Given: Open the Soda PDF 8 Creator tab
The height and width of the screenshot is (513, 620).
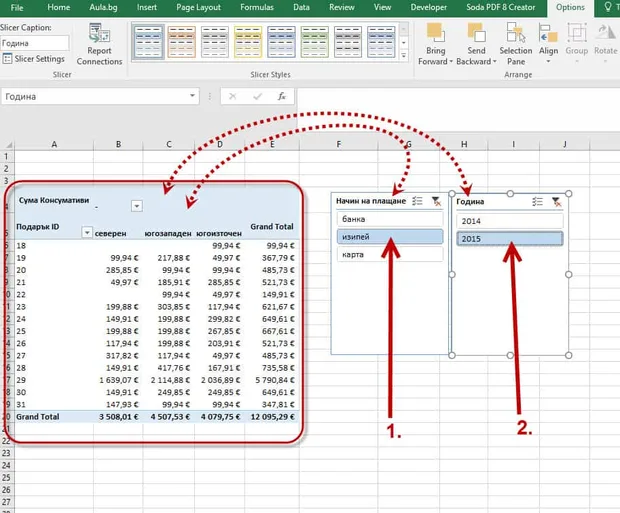Looking at the screenshot, I should click(501, 8).
